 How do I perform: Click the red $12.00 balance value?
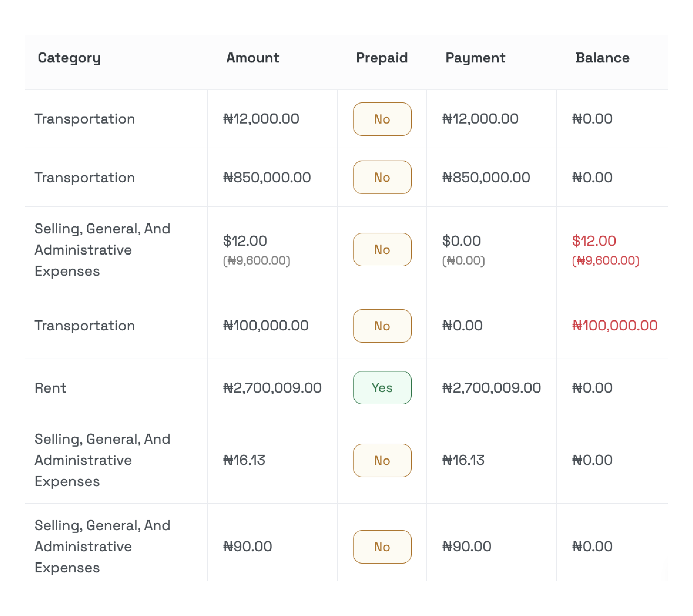point(594,241)
